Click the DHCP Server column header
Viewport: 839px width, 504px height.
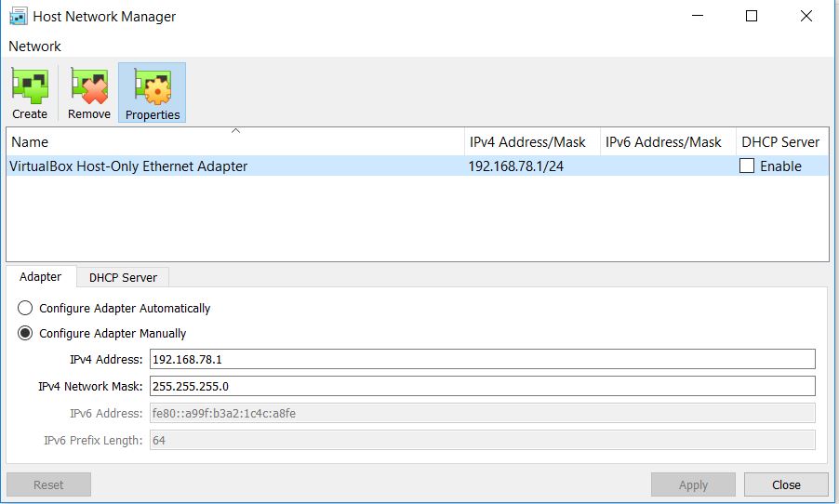coord(782,141)
